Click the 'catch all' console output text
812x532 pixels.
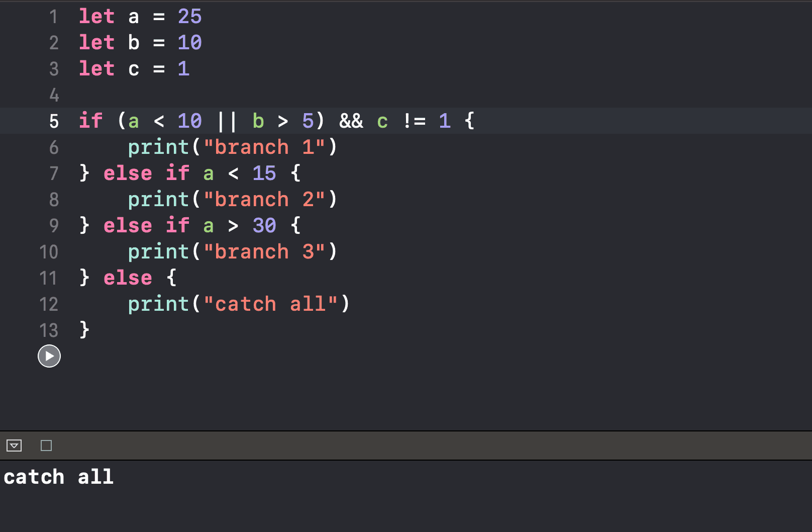pos(58,477)
